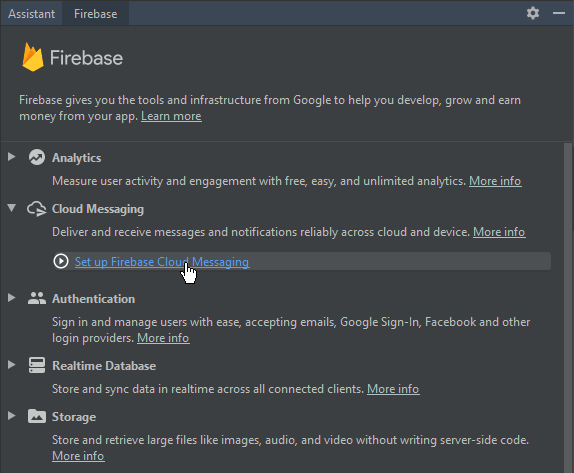
Task: Click the Analytics chart icon
Action: [37, 157]
